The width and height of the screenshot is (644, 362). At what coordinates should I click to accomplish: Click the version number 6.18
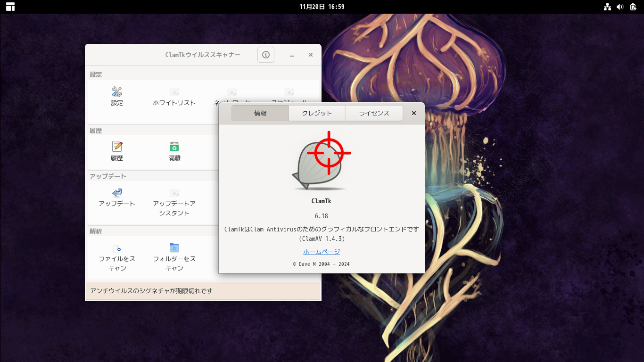coord(322,216)
